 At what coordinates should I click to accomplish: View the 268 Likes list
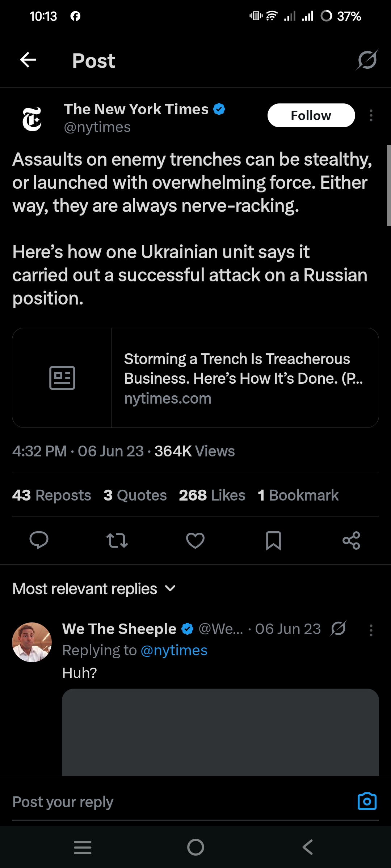[212, 495]
